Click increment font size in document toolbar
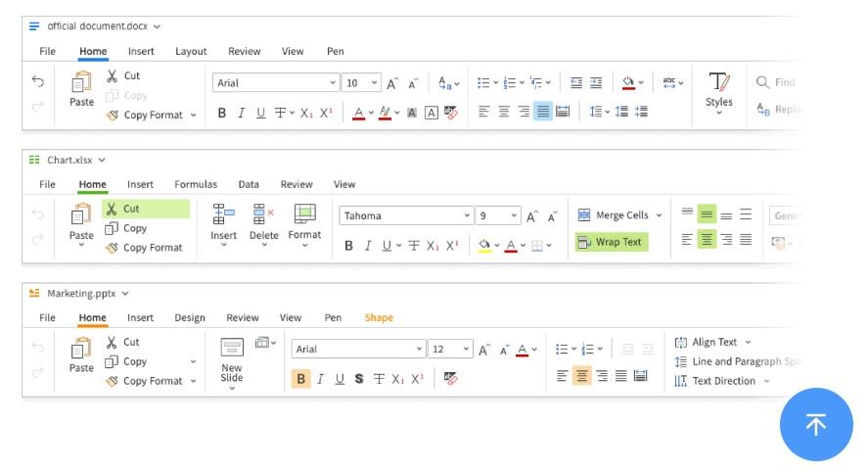Image resolution: width=868 pixels, height=472 pixels. pos(392,83)
